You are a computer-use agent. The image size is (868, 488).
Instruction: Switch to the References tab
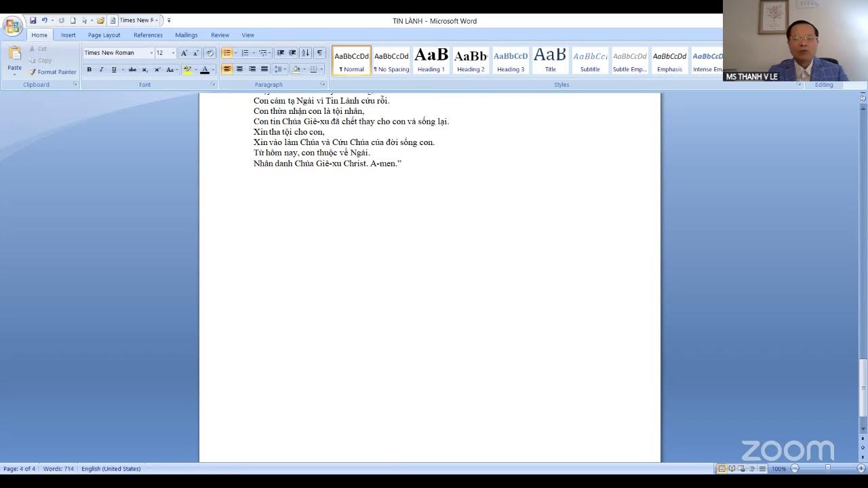[148, 35]
